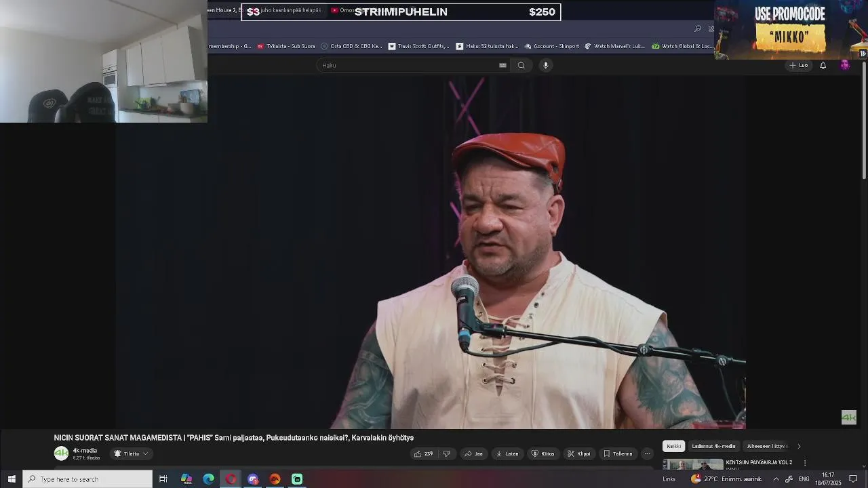Open Osta CBD & CBG bookmark

(351, 46)
